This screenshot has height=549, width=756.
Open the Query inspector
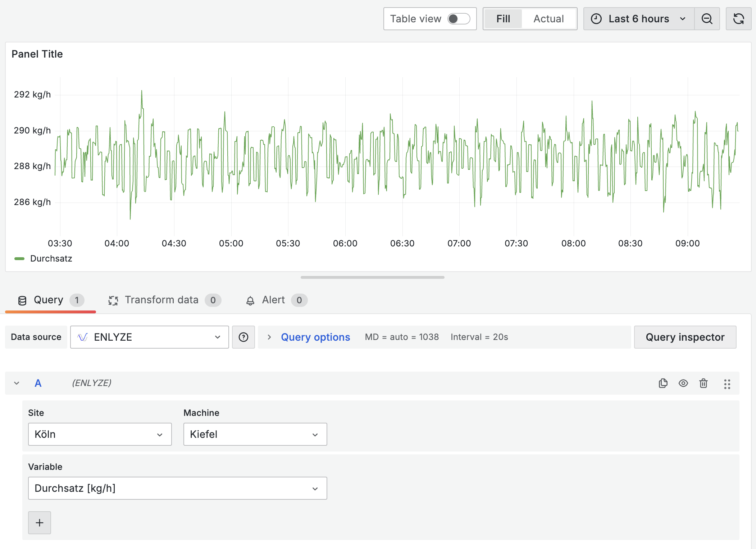click(x=685, y=337)
